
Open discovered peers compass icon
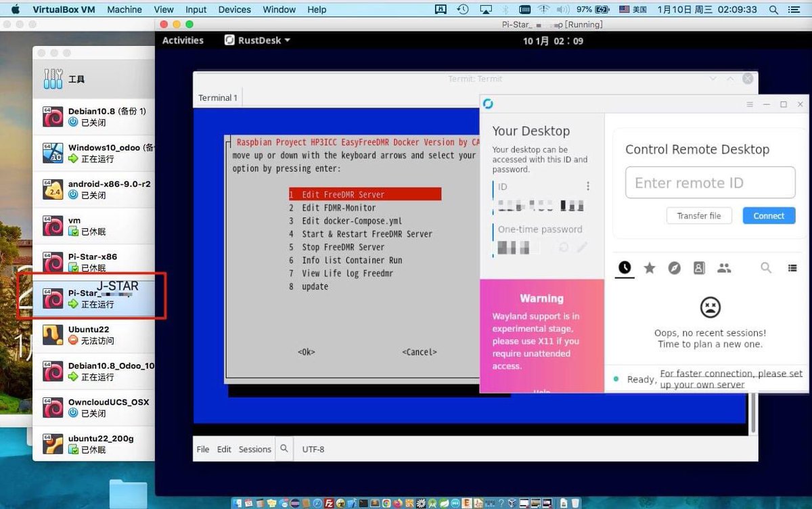pos(675,267)
